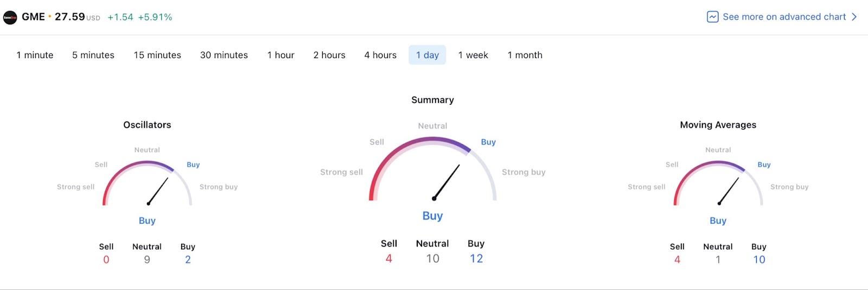The width and height of the screenshot is (868, 290).
Task: Click the GameStop logo icon
Action: 10,17
